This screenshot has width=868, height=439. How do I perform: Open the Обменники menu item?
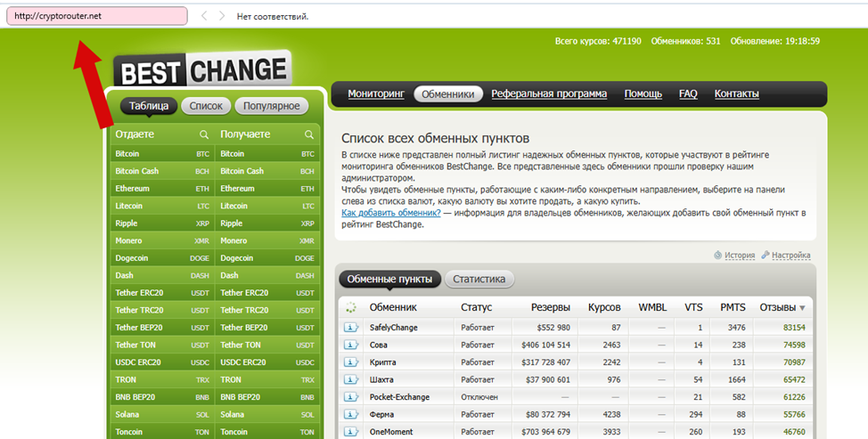pos(448,94)
